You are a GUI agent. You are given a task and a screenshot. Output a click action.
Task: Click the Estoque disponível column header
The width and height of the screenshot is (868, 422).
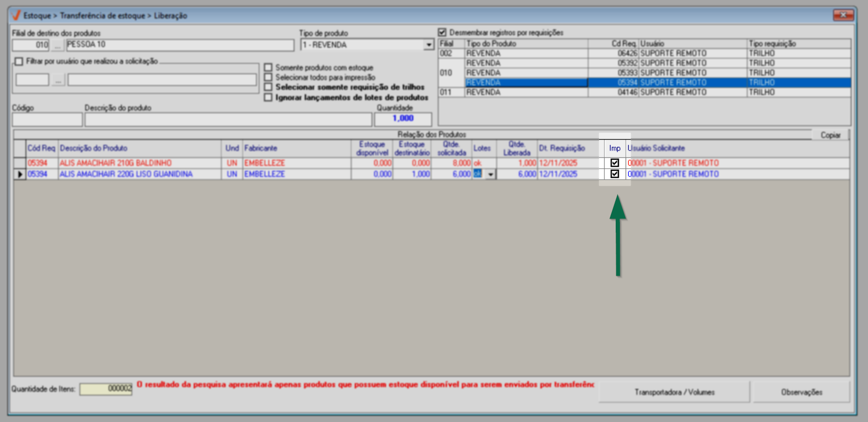[372, 148]
